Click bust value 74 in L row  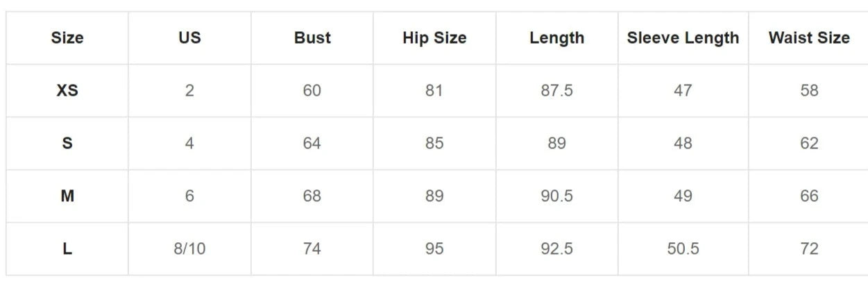pos(312,249)
